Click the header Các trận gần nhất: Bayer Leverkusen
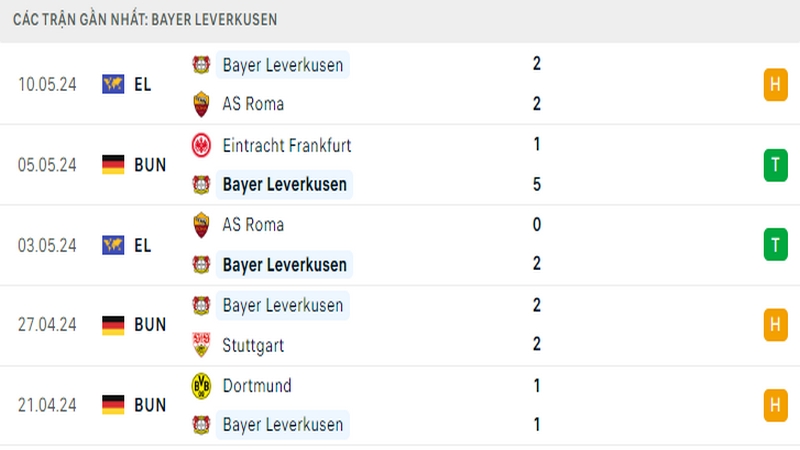This screenshot has height=450, width=800. [145, 20]
